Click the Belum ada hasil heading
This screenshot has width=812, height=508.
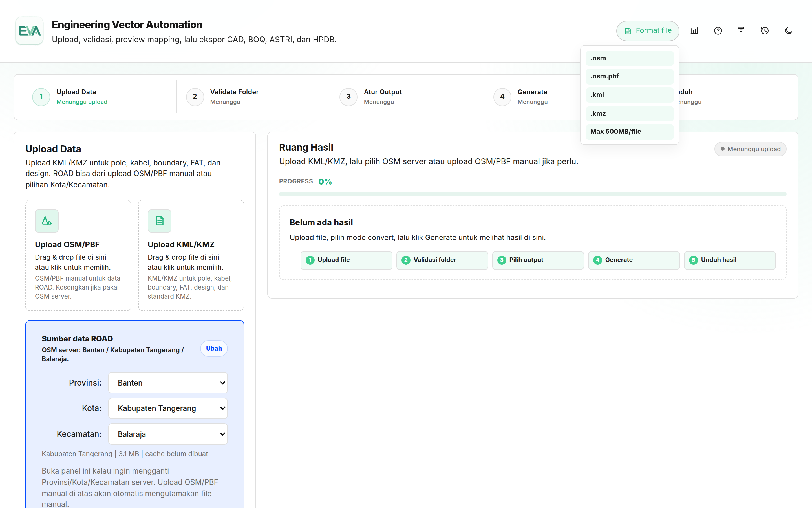pyautogui.click(x=321, y=222)
